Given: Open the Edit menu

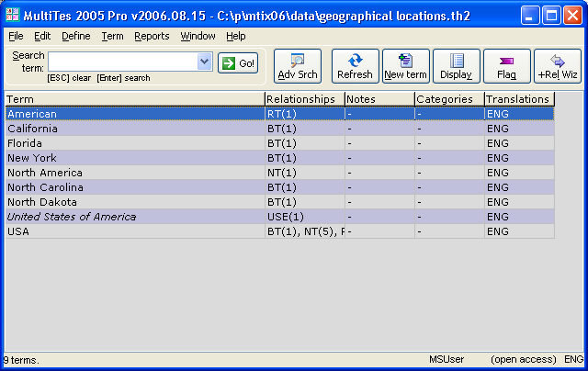Looking at the screenshot, I should click(42, 36).
